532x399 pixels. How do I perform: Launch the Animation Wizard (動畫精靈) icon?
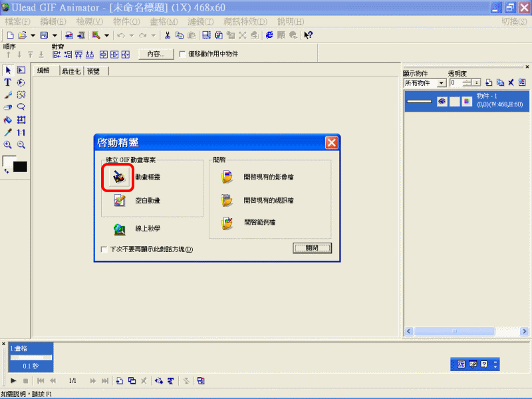pos(119,178)
